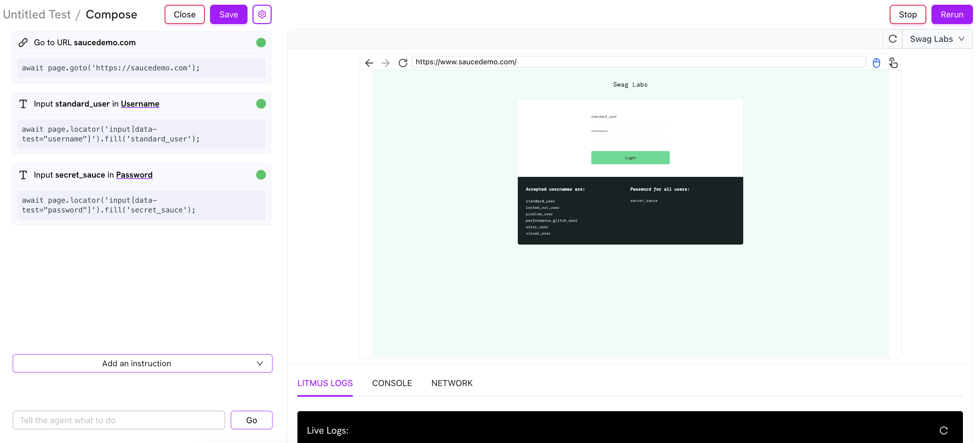Expand the Add an instruction dropdown

[x=142, y=364]
